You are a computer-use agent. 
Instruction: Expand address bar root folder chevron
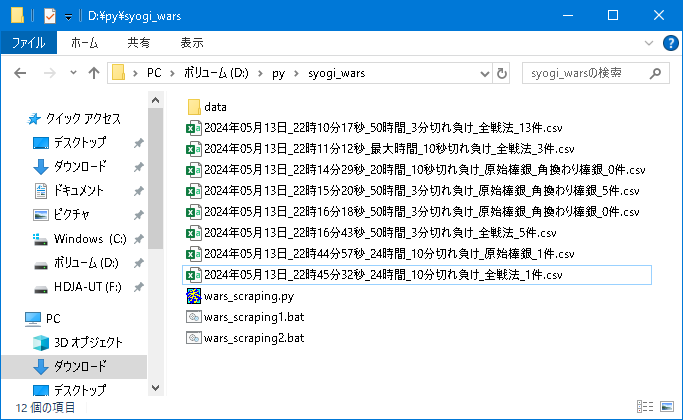135,73
